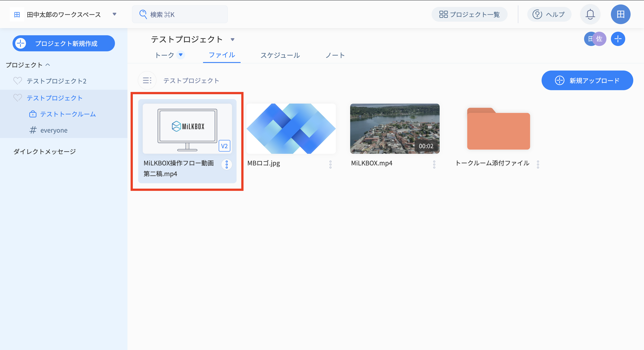The width and height of the screenshot is (644, 350).
Task: Open the MiLKBOX.mp4 video thumbnail
Action: [394, 129]
